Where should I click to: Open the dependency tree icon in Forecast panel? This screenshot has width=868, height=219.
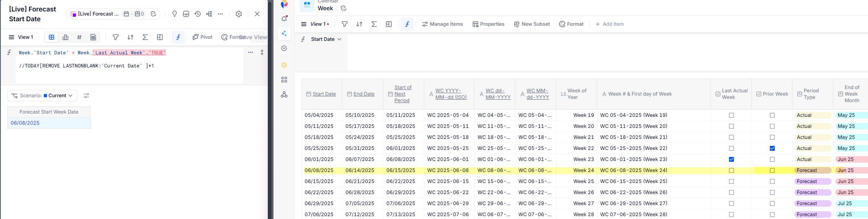click(x=209, y=14)
